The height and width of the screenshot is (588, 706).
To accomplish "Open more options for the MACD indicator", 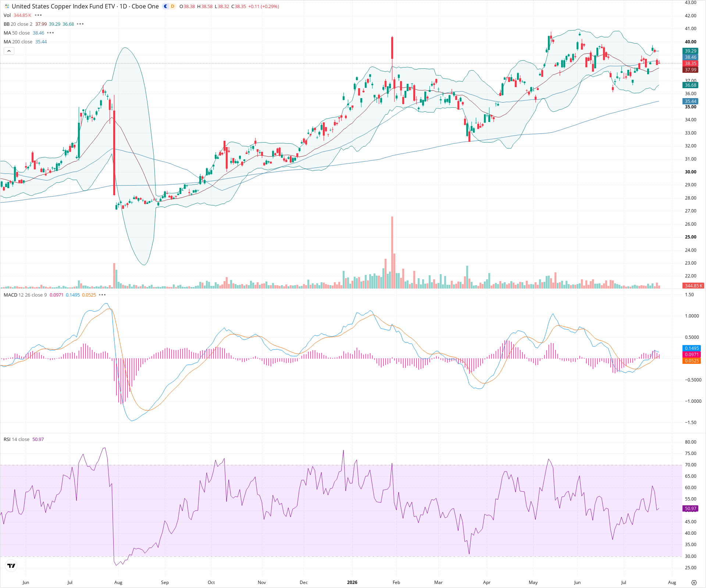I will pos(102,295).
